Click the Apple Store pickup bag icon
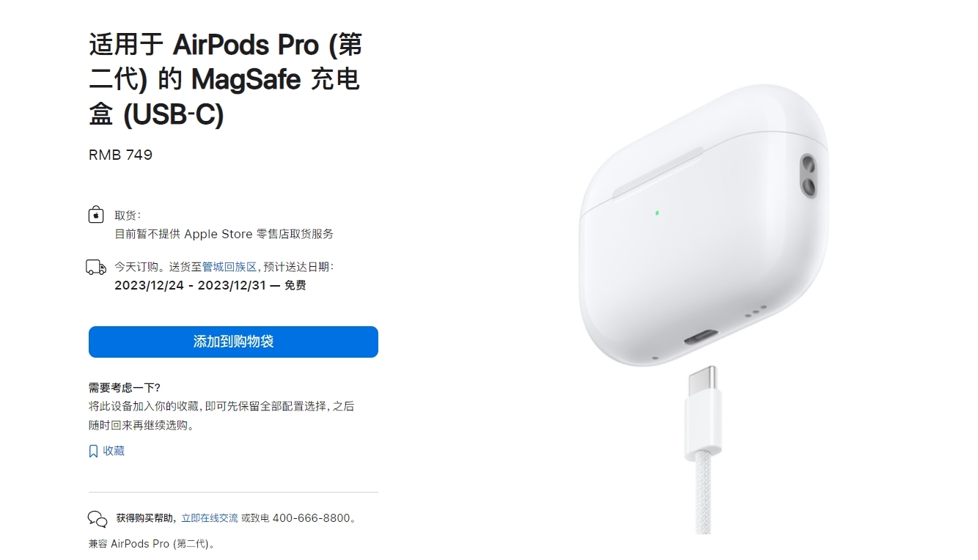 tap(96, 215)
